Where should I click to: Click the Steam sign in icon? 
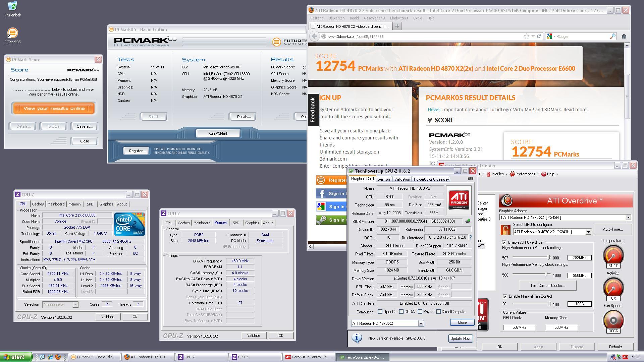click(321, 220)
